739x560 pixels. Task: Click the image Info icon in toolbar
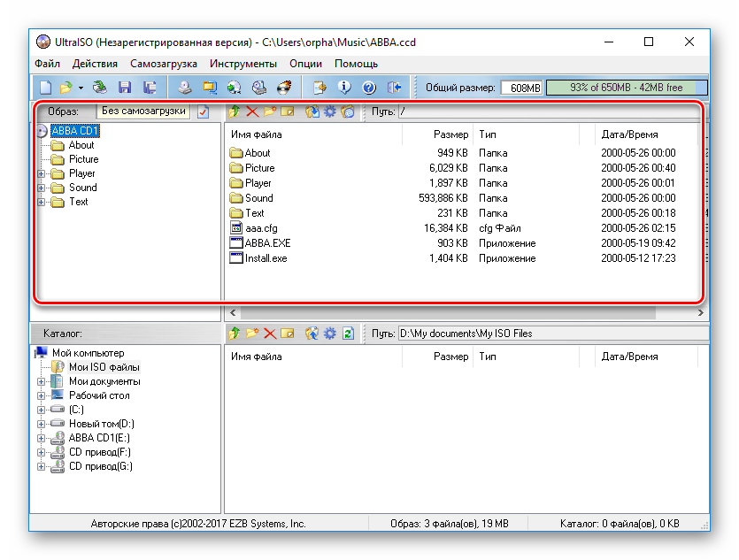point(345,88)
